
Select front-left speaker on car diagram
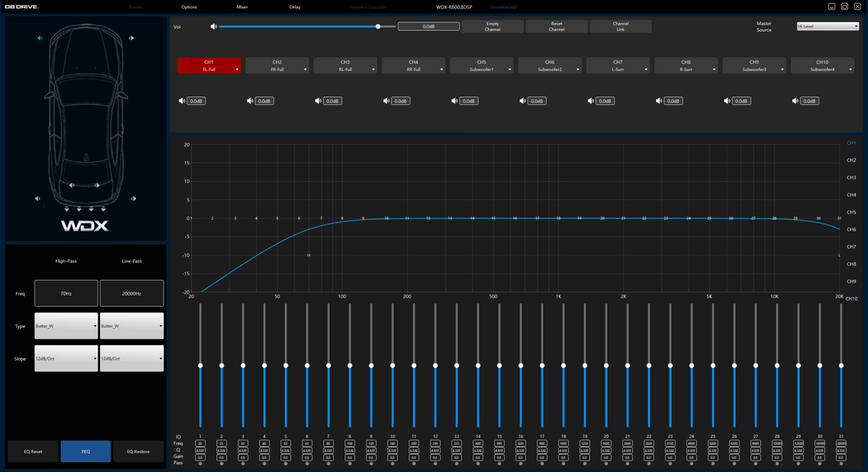(41, 38)
